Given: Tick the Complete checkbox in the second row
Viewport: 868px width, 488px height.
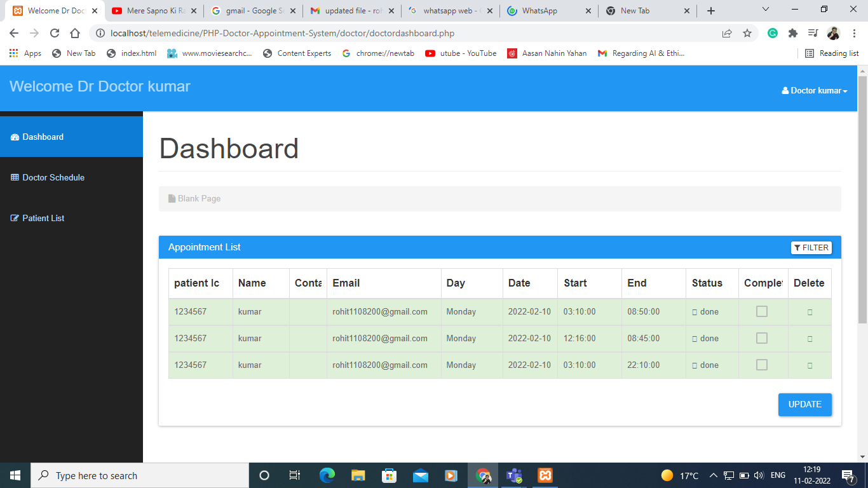Looking at the screenshot, I should click(x=762, y=338).
